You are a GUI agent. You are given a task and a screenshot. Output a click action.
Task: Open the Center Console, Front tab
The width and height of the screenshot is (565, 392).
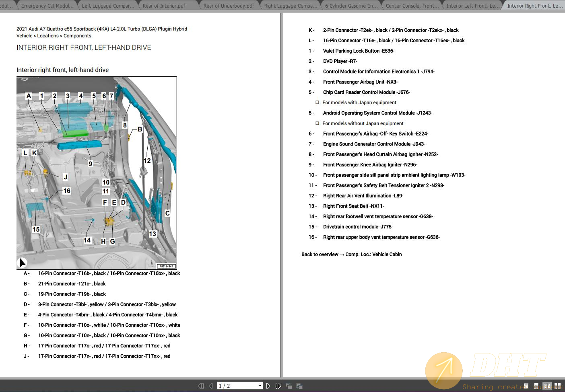(x=412, y=6)
